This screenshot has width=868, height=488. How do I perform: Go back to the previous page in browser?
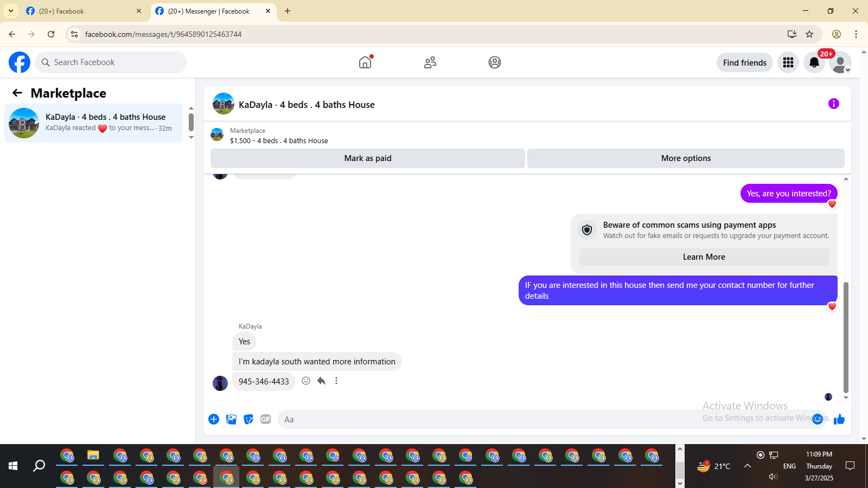(x=12, y=34)
